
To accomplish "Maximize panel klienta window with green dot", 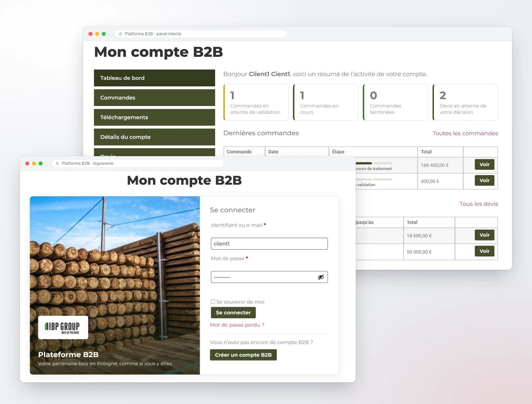I will click(104, 34).
